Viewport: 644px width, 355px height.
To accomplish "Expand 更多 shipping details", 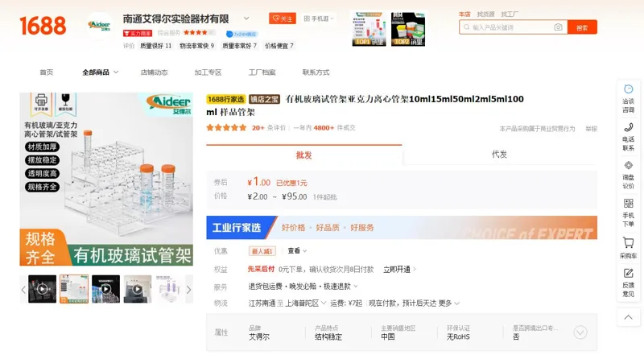I will point(449,303).
